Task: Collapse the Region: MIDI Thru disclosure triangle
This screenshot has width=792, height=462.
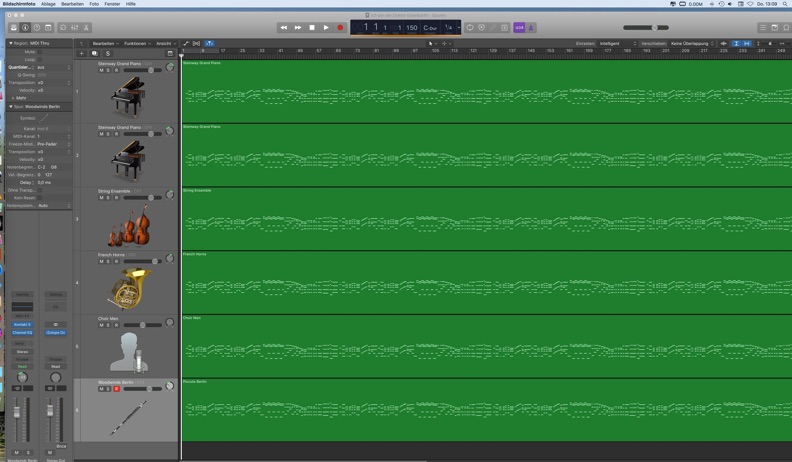Action: coord(11,43)
